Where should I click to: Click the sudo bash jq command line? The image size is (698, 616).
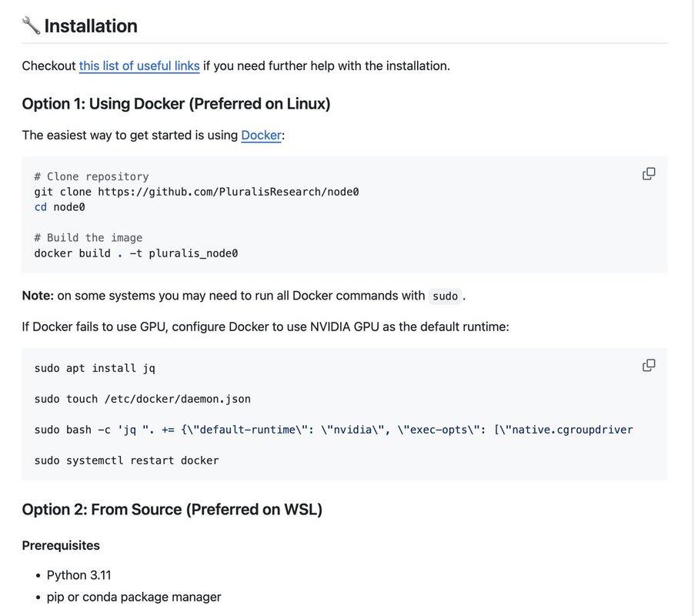(x=333, y=430)
